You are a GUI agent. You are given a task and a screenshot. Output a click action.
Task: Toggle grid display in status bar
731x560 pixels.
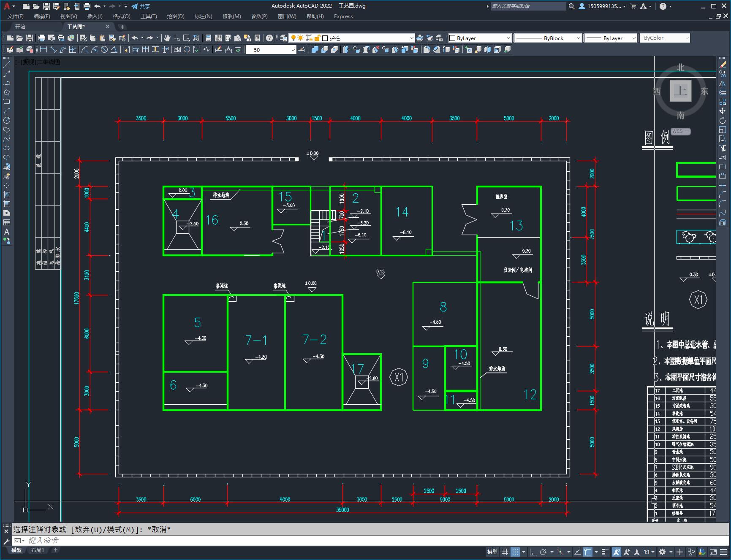(505, 552)
